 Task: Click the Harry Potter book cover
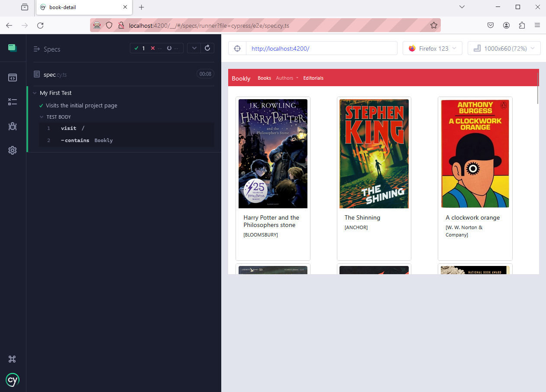click(273, 154)
